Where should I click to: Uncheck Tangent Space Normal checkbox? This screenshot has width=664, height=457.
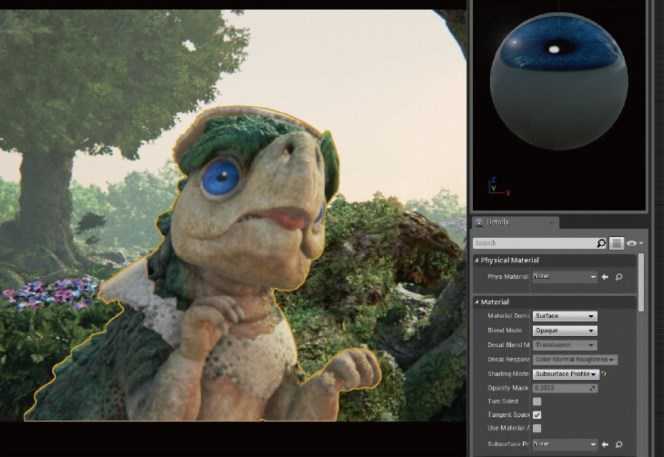537,415
